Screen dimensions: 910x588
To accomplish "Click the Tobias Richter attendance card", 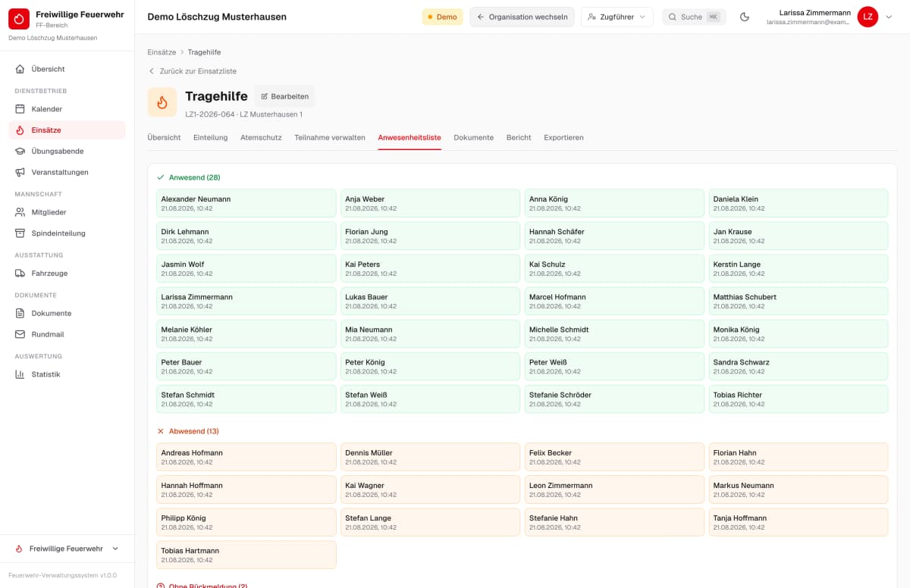I will [x=799, y=399].
